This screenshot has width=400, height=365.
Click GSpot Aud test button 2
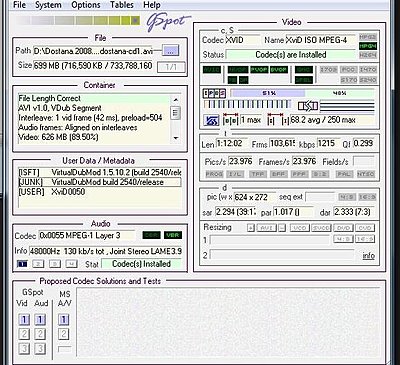click(x=40, y=334)
